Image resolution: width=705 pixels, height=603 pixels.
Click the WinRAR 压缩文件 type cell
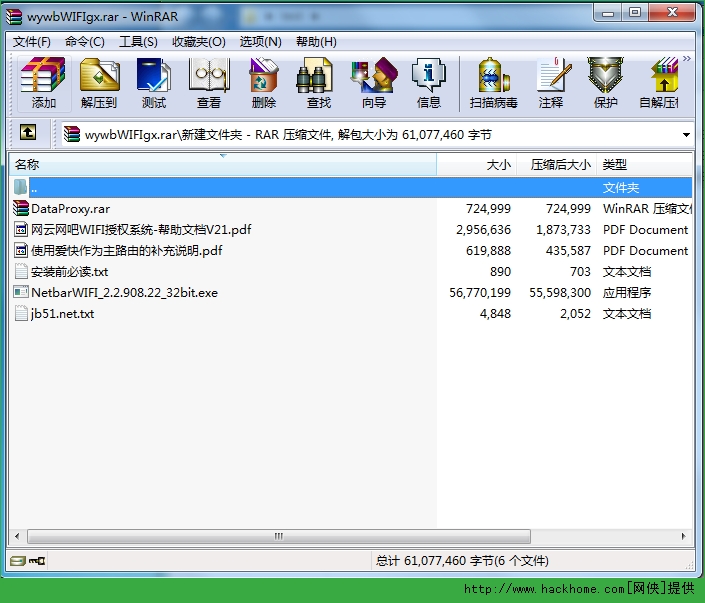pos(647,209)
